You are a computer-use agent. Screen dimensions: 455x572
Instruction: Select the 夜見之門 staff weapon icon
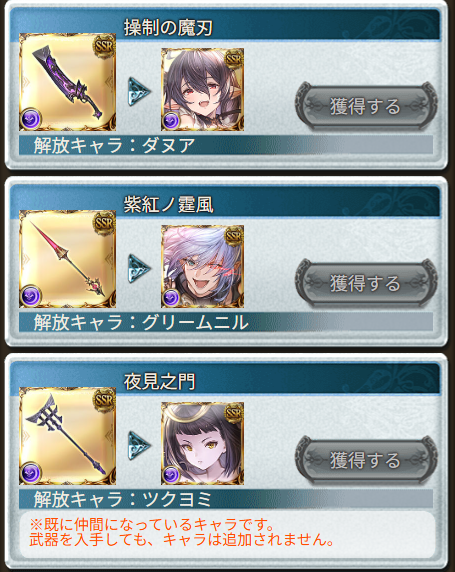click(68, 436)
